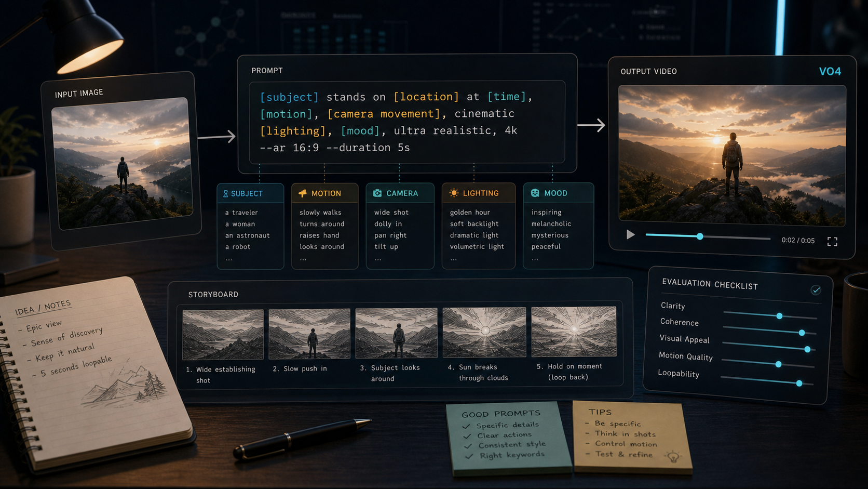Screen dimensions: 868x489
Task: Click the Loopability slider handle
Action: [x=799, y=384]
